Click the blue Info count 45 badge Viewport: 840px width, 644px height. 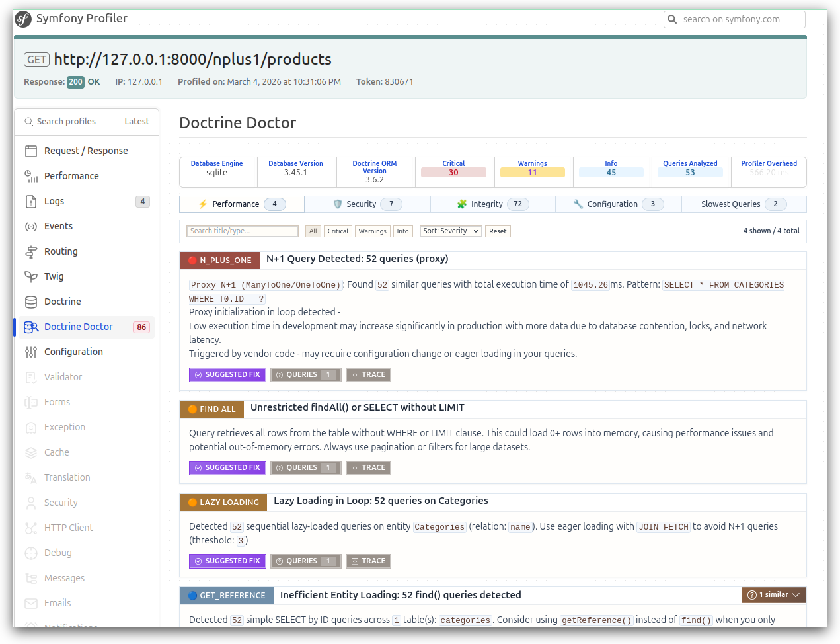click(611, 173)
